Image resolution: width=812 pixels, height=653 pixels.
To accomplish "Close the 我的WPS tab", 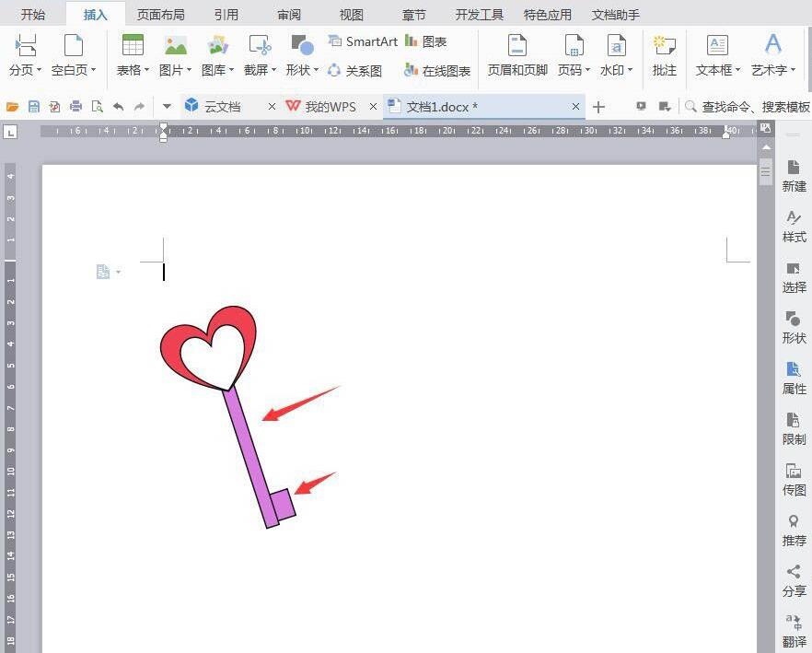I will pos(373,107).
